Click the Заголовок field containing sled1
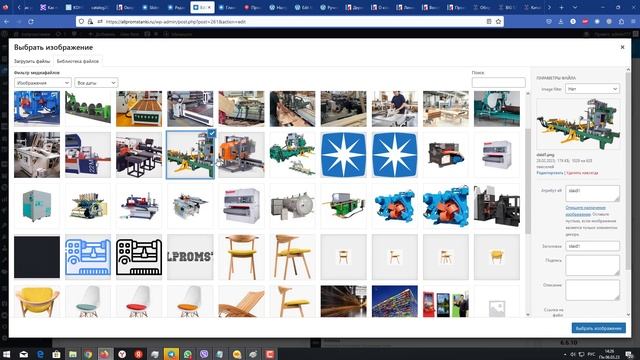 click(x=592, y=246)
